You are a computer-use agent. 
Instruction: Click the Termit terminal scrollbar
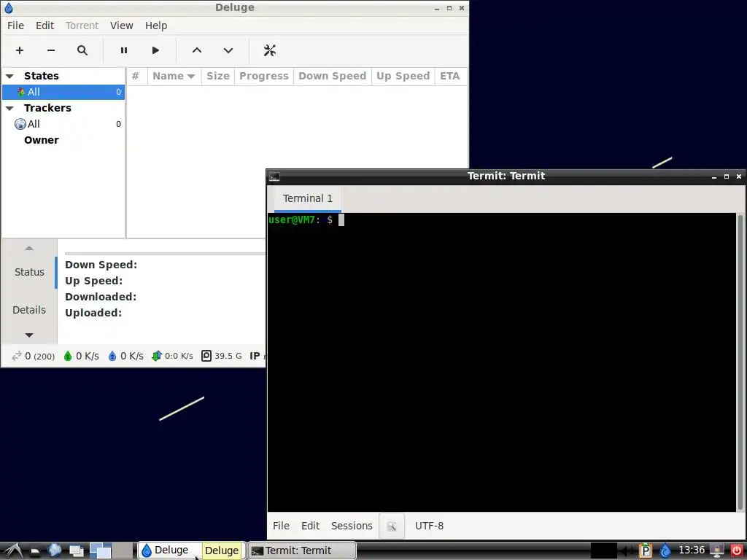pos(741,362)
